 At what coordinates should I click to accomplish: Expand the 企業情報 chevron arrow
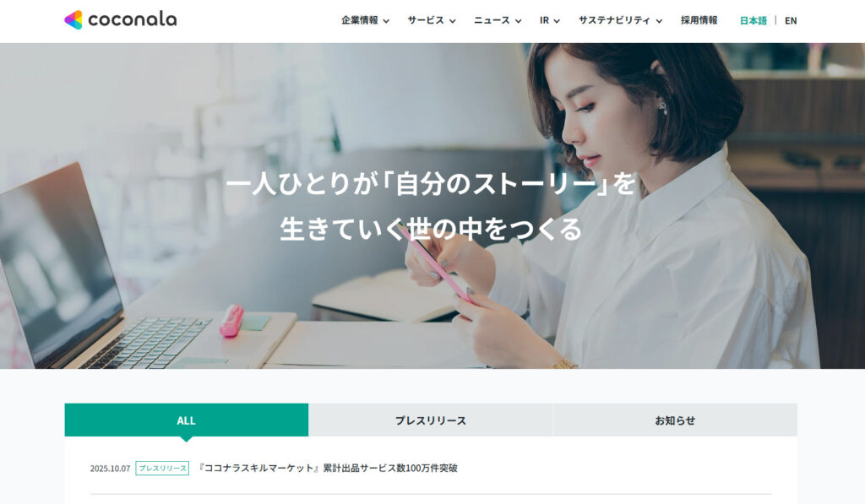click(386, 21)
